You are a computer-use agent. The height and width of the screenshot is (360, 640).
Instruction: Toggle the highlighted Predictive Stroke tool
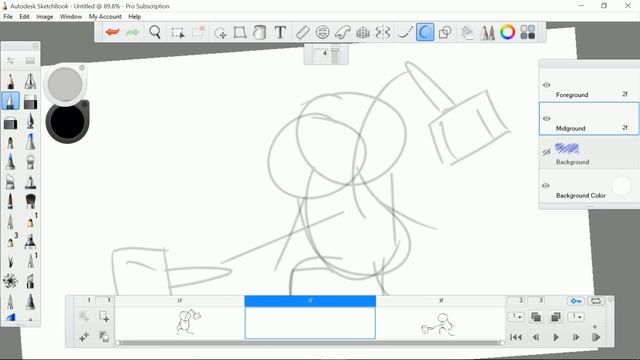click(425, 32)
